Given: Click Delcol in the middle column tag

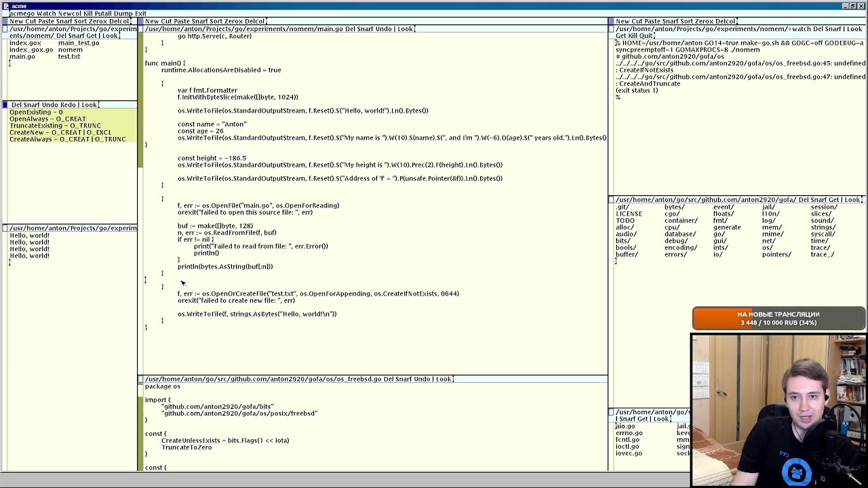Looking at the screenshot, I should (x=254, y=21).
